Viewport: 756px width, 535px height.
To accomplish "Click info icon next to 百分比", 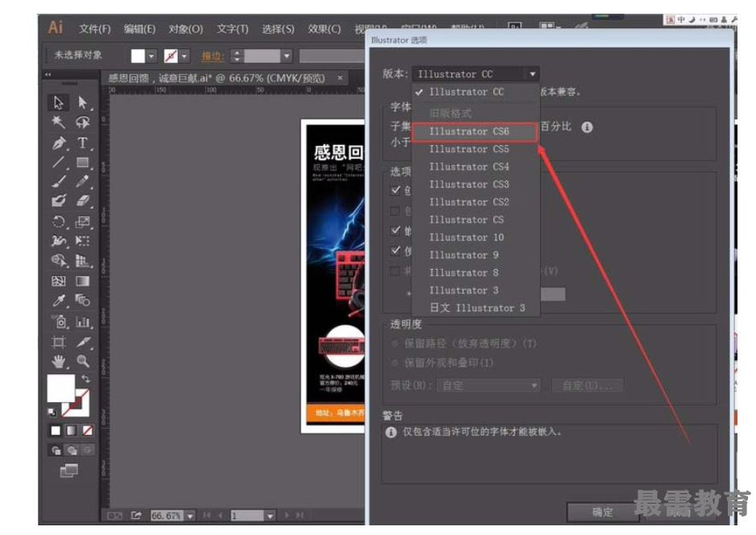I will point(586,127).
